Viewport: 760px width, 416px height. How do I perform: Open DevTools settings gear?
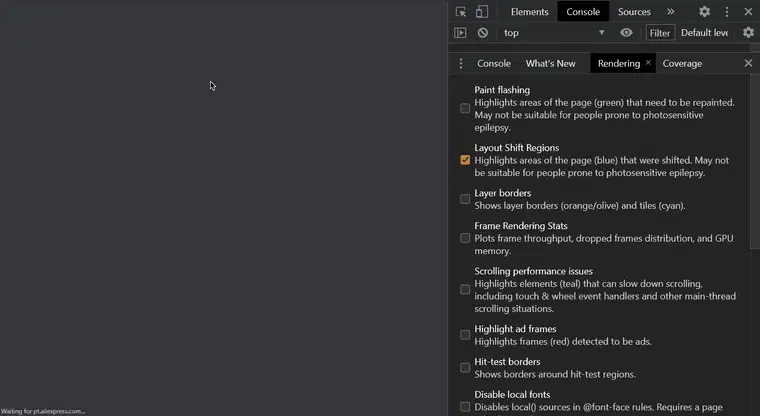(704, 12)
